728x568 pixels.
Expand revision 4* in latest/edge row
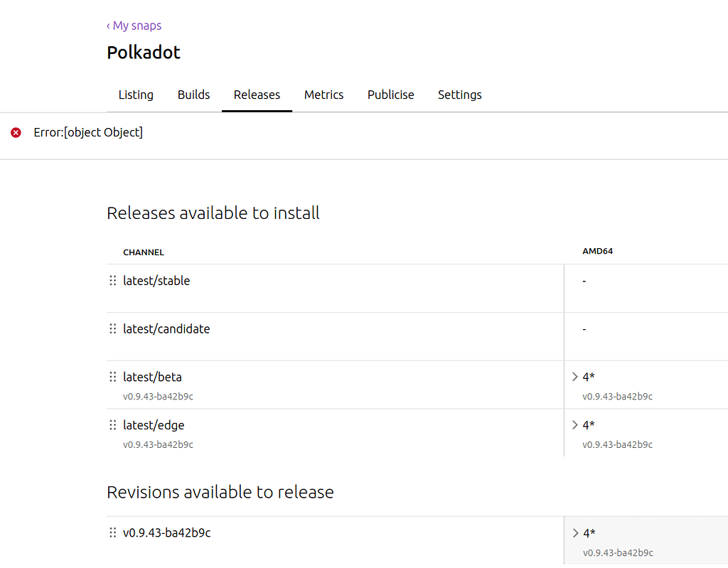[x=575, y=425]
